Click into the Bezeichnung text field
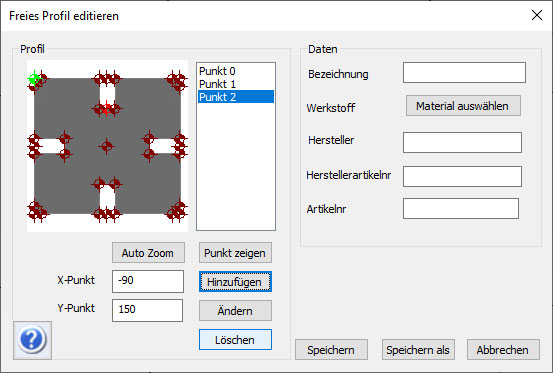Image resolution: width=553 pixels, height=373 pixels. click(464, 73)
